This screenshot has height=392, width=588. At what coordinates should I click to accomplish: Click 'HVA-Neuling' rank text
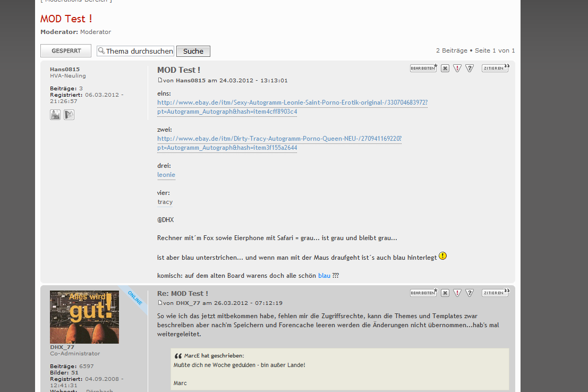pos(68,75)
